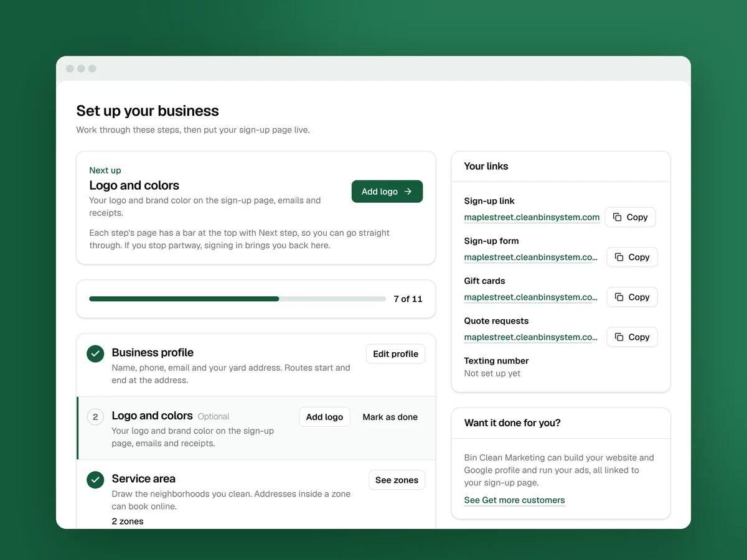
Task: Click the 'Sign-up link' label
Action: pyautogui.click(x=489, y=201)
